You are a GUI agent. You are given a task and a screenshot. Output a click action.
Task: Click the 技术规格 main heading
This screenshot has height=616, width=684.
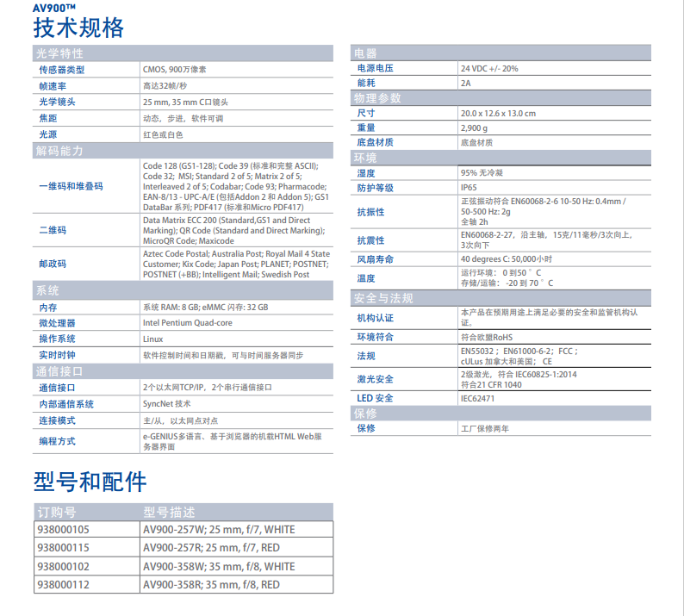78,28
